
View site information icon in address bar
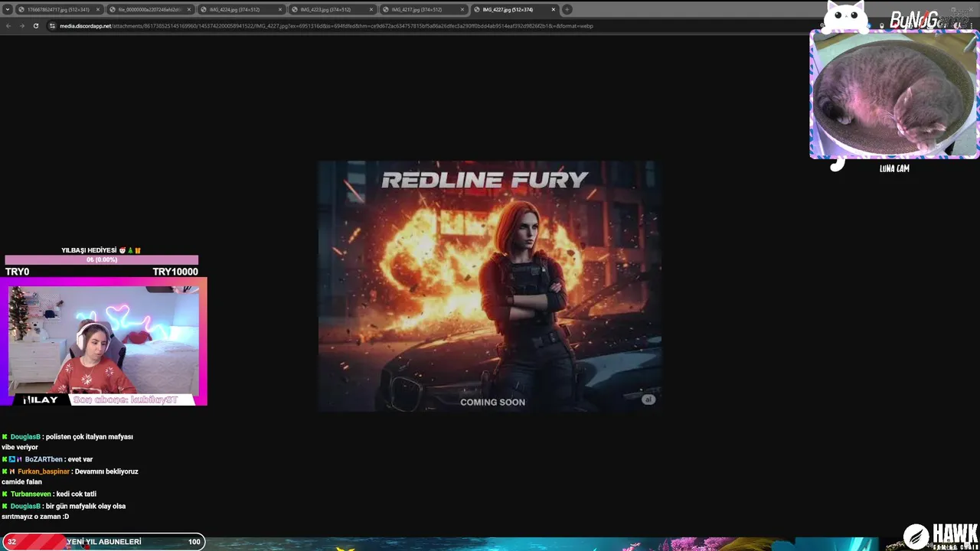(x=52, y=26)
